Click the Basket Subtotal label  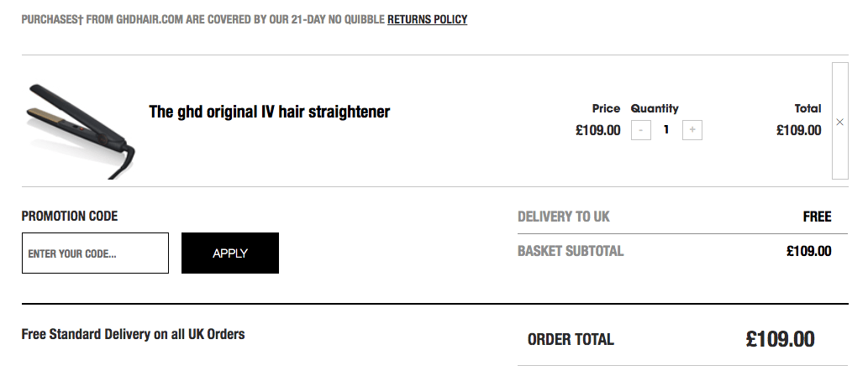pos(571,251)
